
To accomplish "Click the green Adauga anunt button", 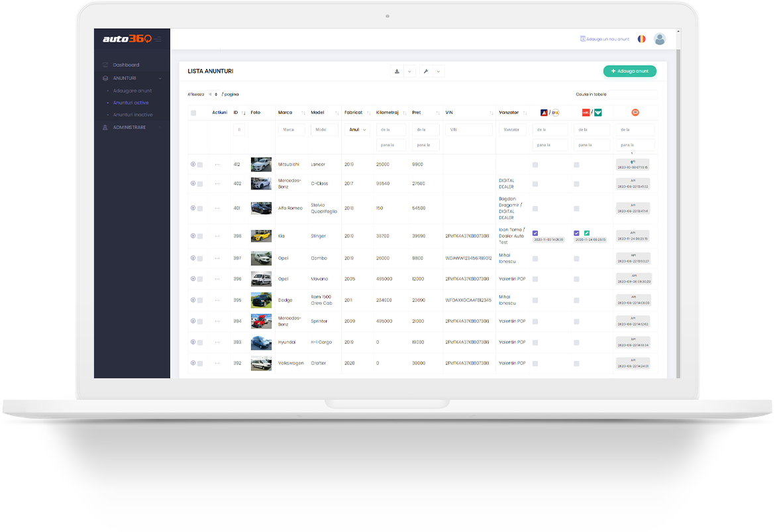I will pos(630,71).
